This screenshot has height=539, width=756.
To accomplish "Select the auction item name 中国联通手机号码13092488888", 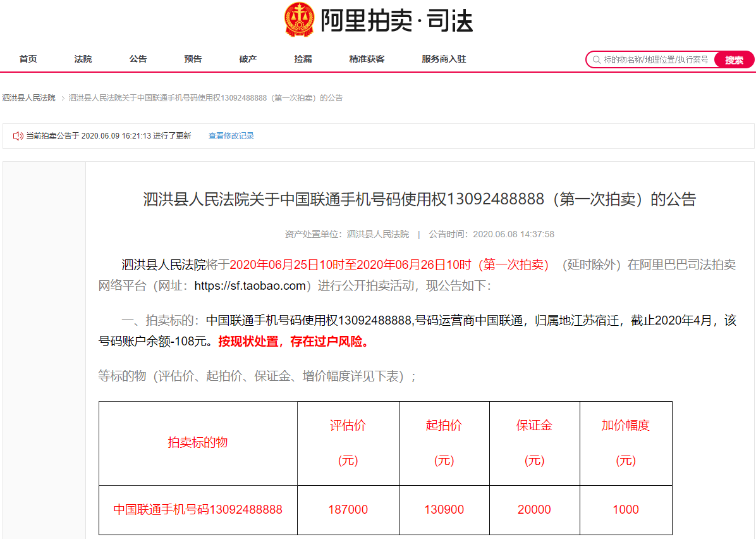I will pos(197,510).
